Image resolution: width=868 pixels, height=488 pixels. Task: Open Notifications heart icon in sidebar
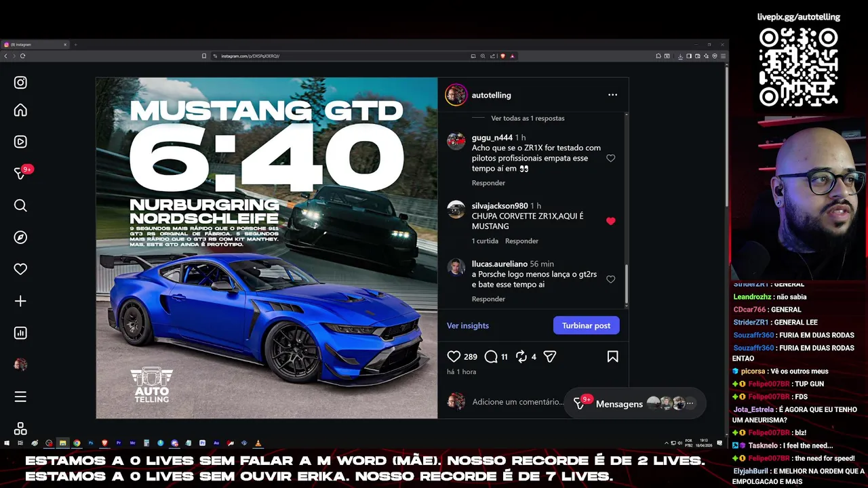click(x=20, y=269)
